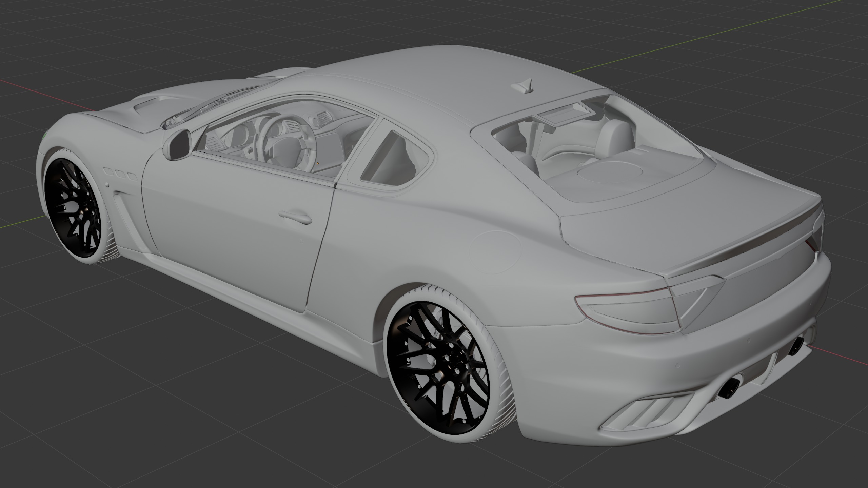Click the driver side mirror
The image size is (868, 488).
179,144
